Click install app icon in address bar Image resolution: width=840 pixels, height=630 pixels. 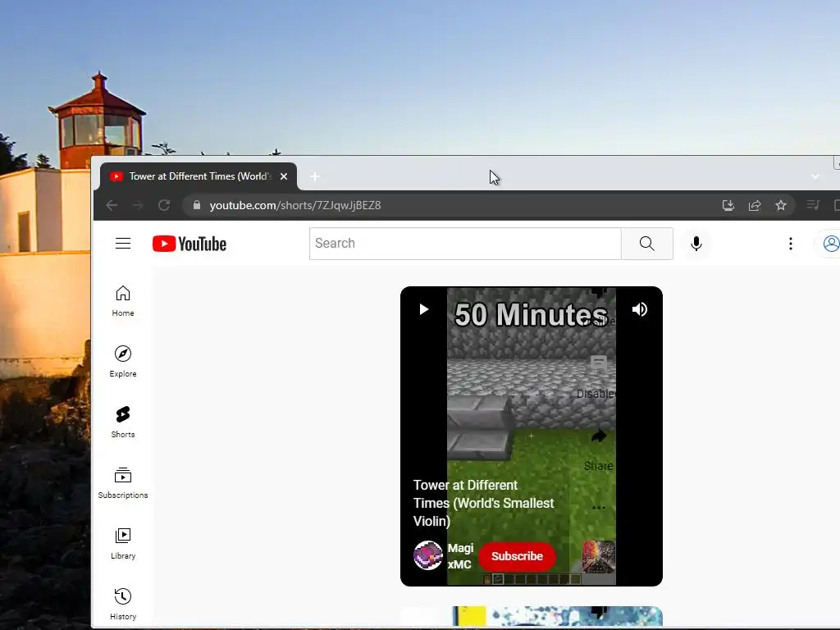[728, 205]
